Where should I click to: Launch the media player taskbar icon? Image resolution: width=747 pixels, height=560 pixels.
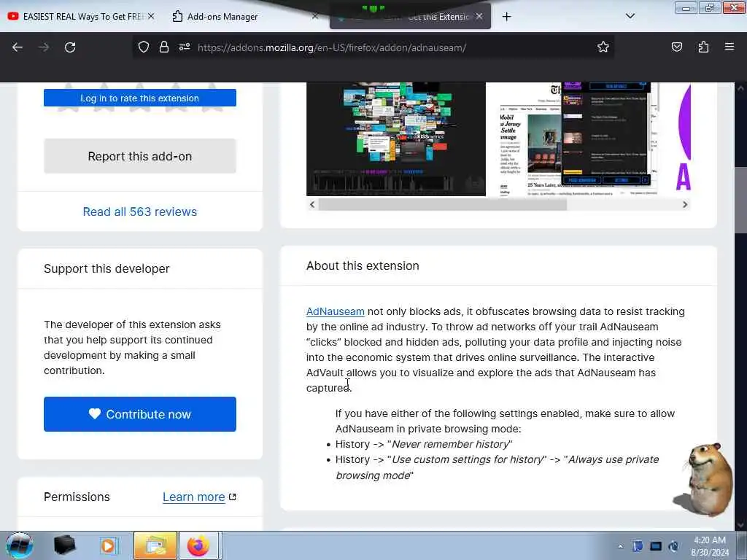coord(109,545)
